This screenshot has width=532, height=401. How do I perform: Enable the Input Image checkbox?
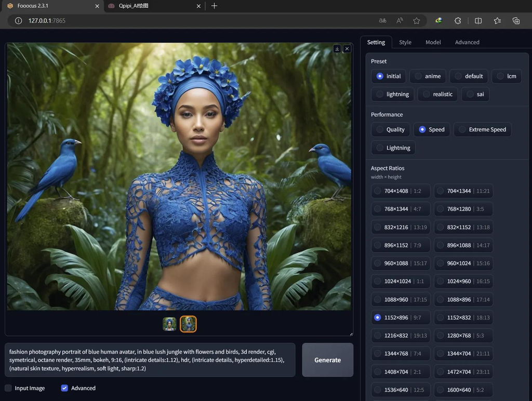[8, 388]
